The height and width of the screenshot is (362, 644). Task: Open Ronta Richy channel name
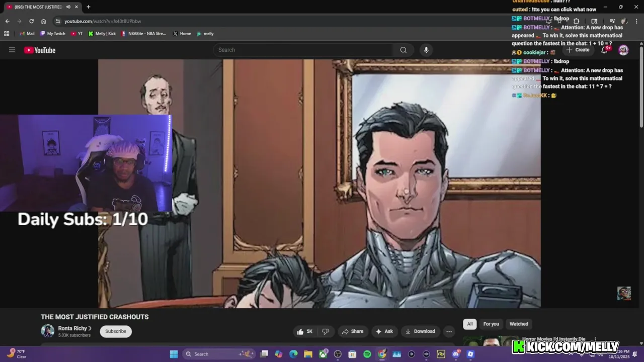[x=72, y=328]
